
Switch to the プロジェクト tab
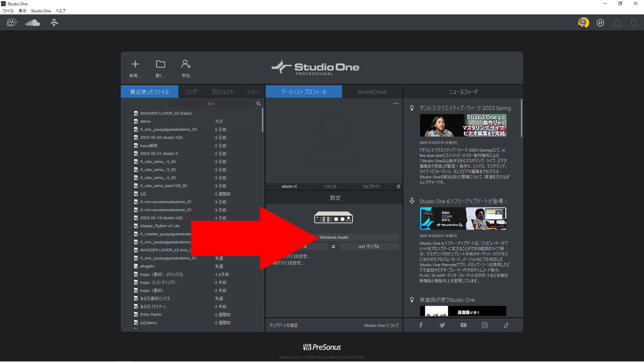tap(222, 92)
